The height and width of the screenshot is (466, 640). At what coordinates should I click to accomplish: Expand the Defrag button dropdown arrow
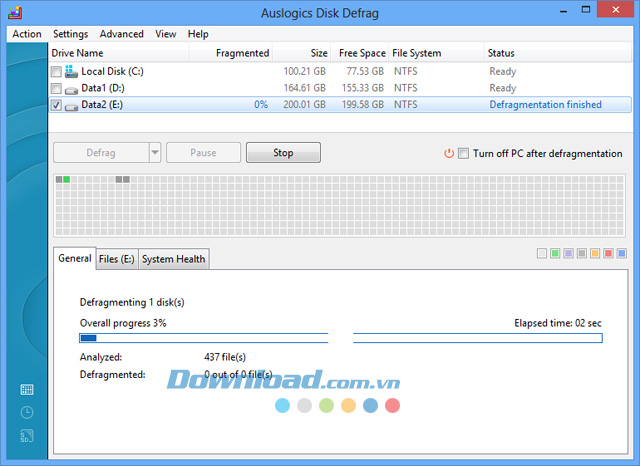click(155, 153)
